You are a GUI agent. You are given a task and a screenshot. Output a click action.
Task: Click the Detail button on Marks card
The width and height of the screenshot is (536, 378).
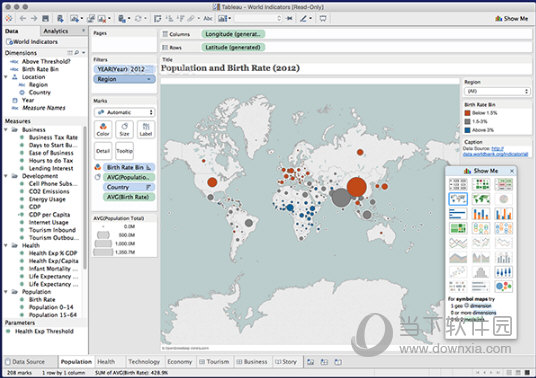coord(103,151)
